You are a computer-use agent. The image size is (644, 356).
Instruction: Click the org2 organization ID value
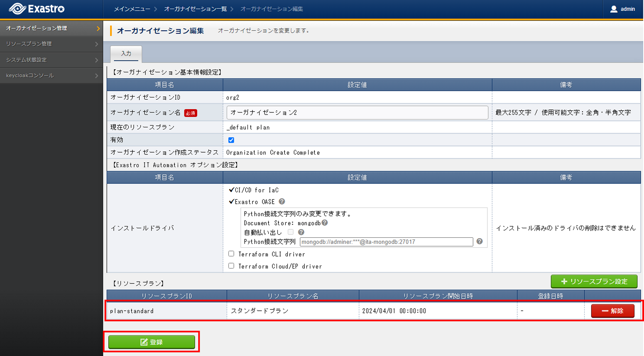233,98
